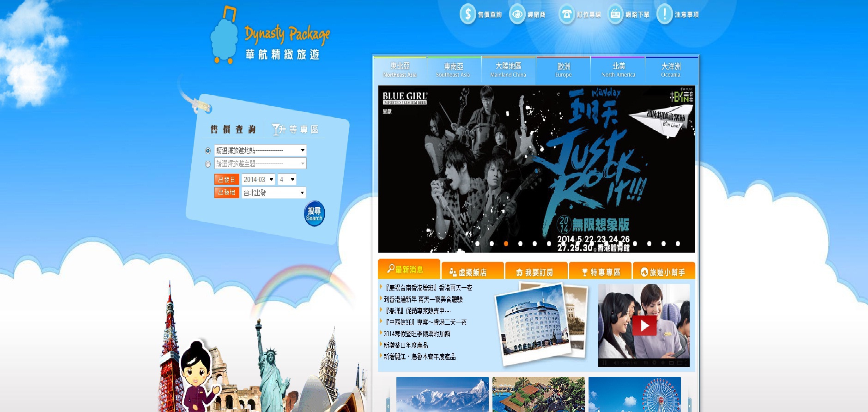Image resolution: width=868 pixels, height=412 pixels.
Task: Open the eye icon for 經銷商 dealers
Action: (x=517, y=14)
